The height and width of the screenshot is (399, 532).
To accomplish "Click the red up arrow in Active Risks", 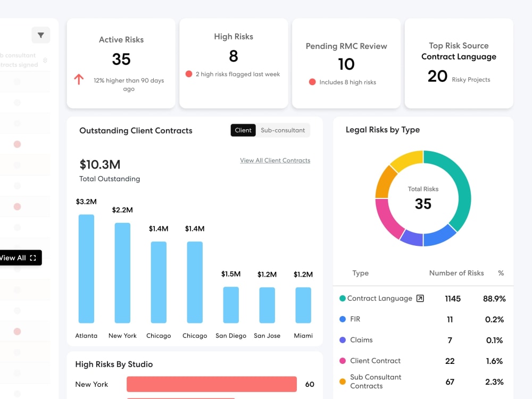I will pyautogui.click(x=79, y=79).
